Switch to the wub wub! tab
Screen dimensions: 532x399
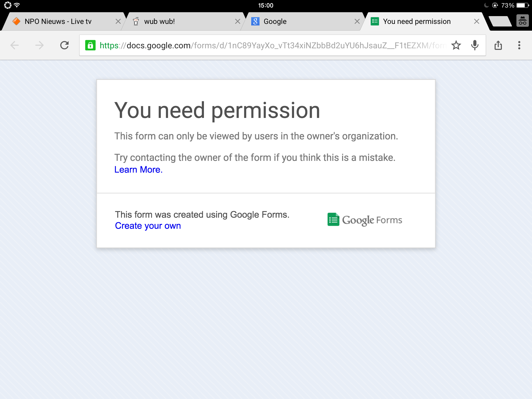pos(159,22)
